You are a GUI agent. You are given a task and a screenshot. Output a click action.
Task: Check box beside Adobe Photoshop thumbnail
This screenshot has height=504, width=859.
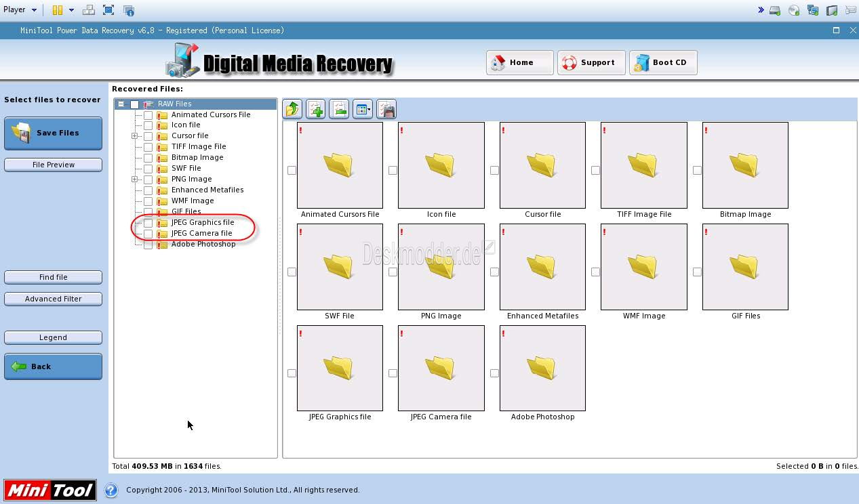494,373
